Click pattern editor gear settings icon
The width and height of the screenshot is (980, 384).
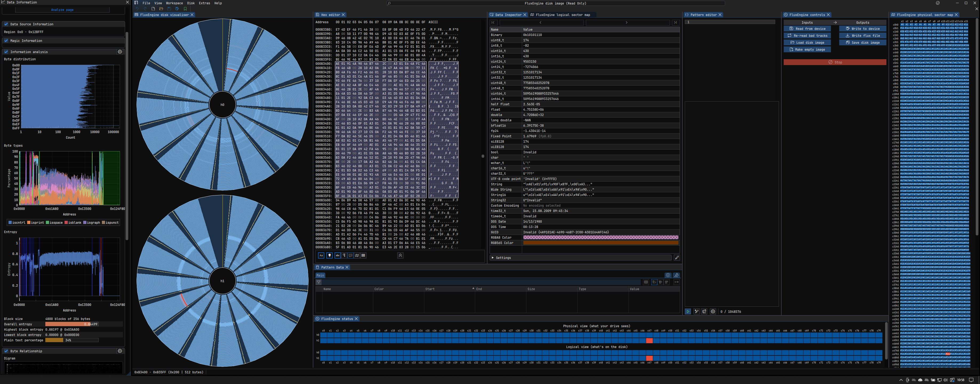713,311
